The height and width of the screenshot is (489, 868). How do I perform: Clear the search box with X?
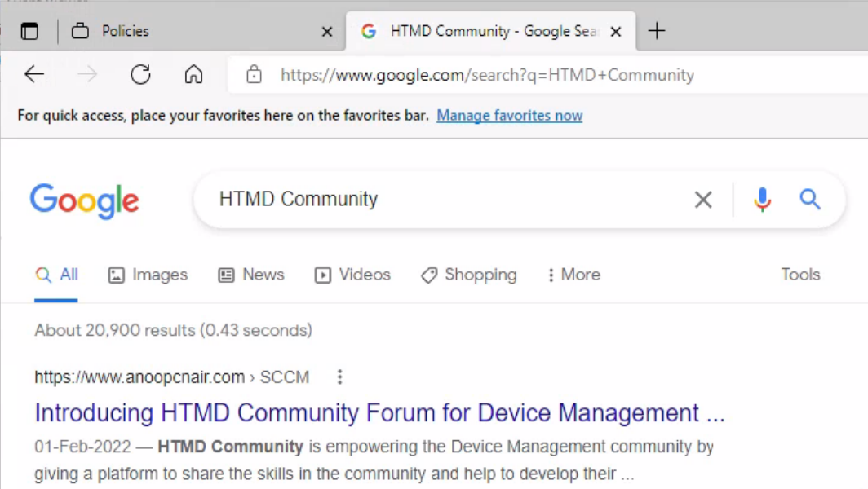[x=702, y=200]
